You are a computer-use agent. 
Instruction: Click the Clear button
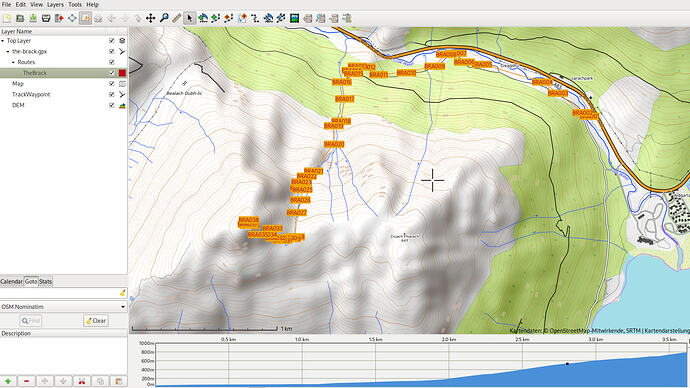click(95, 321)
